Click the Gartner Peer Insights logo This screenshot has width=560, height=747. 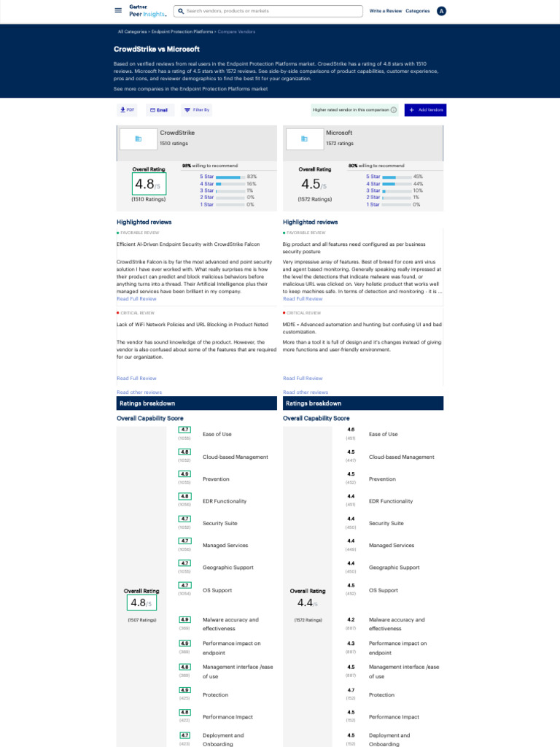click(x=147, y=10)
